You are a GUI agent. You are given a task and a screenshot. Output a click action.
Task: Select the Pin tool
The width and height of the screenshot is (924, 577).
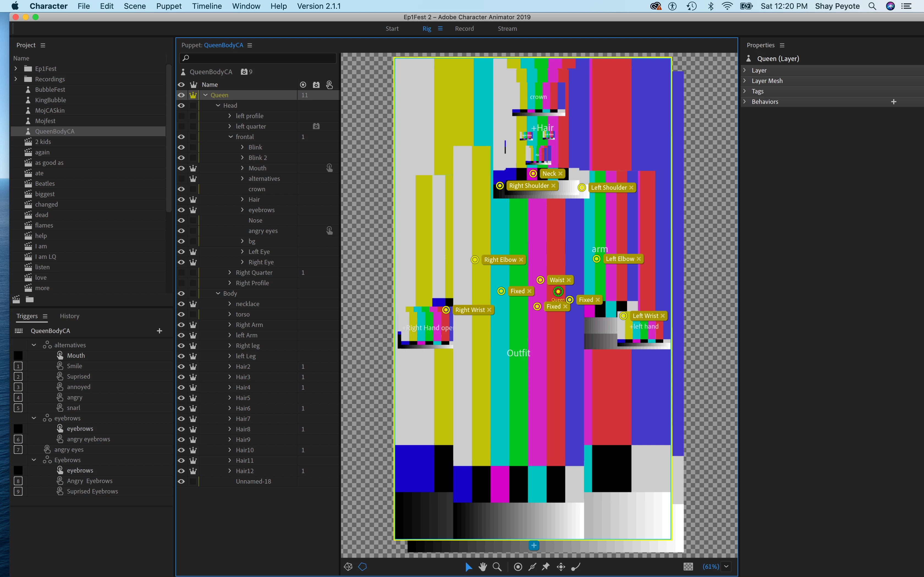pos(546,567)
